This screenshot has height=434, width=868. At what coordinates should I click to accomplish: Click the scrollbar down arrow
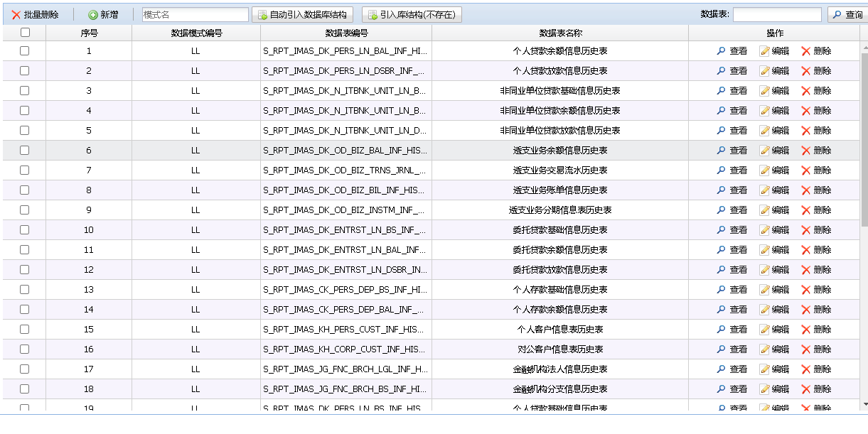[864, 404]
